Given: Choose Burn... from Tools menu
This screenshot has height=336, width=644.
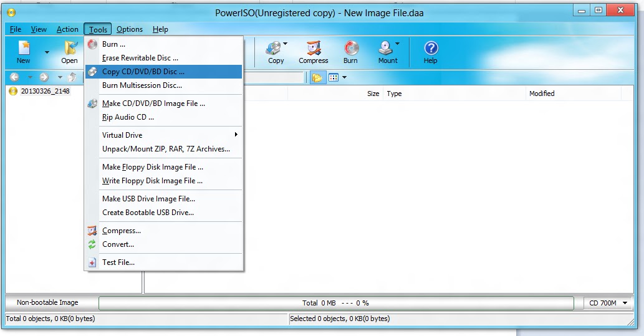Looking at the screenshot, I should (x=164, y=44).
